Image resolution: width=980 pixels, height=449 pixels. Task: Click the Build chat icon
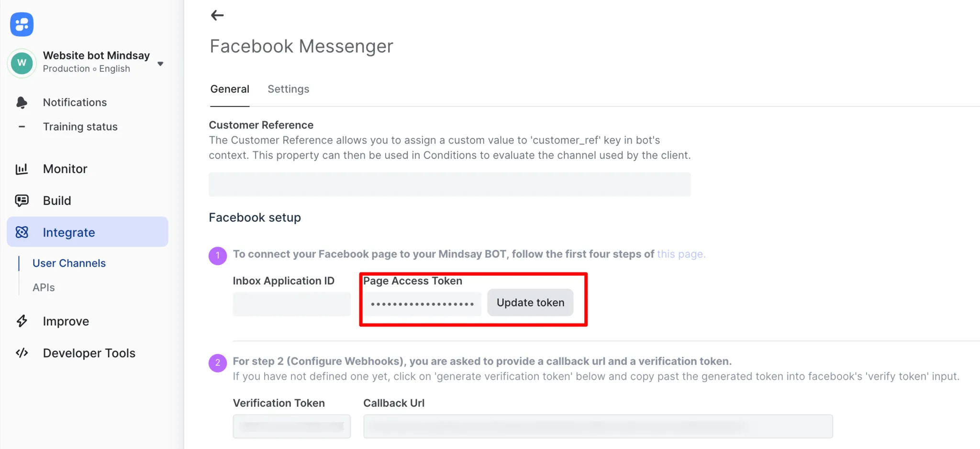click(x=22, y=201)
